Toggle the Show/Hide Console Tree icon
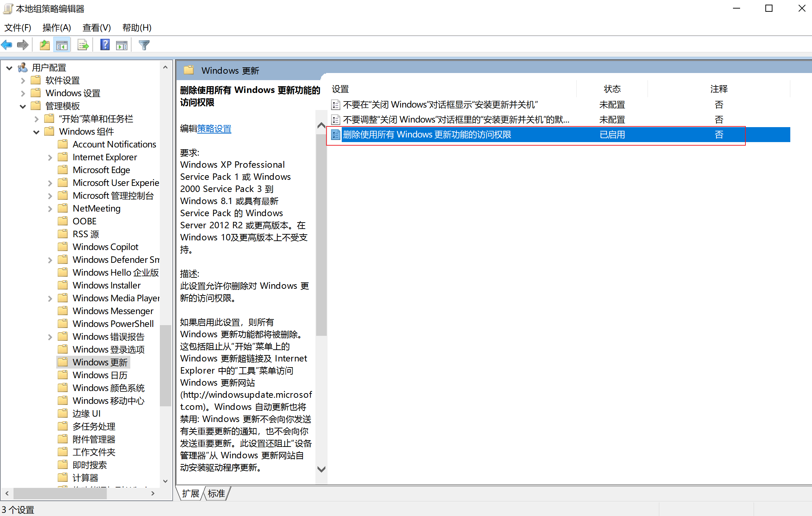This screenshot has height=516, width=812. point(62,45)
